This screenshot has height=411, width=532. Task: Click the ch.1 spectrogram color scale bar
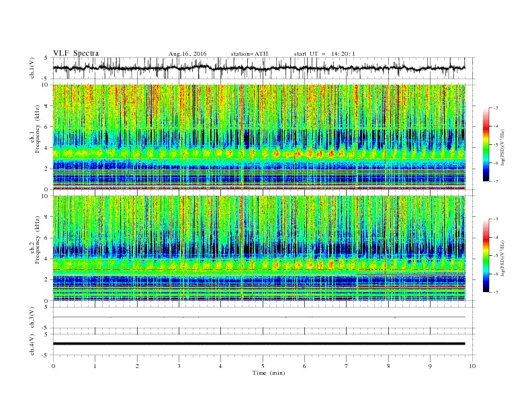486,144
